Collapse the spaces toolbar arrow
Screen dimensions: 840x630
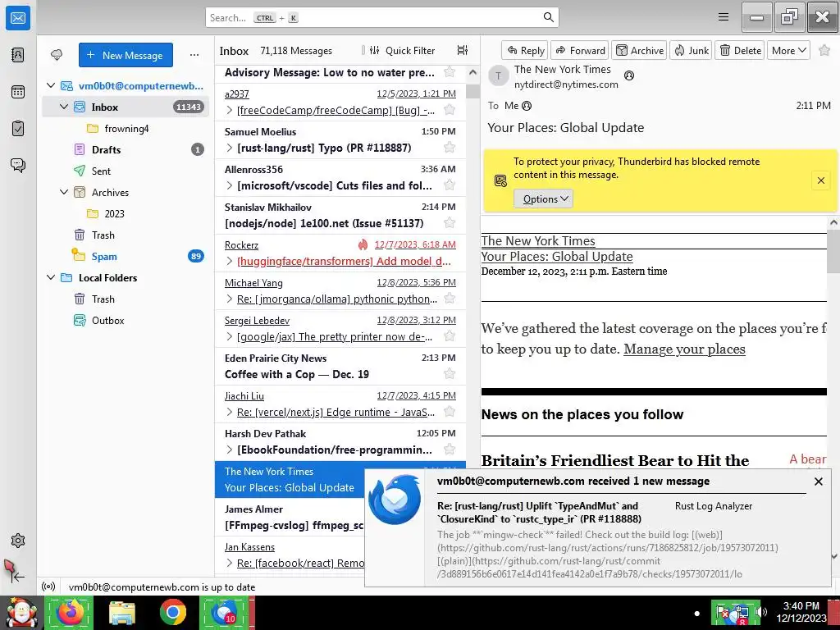click(x=18, y=577)
